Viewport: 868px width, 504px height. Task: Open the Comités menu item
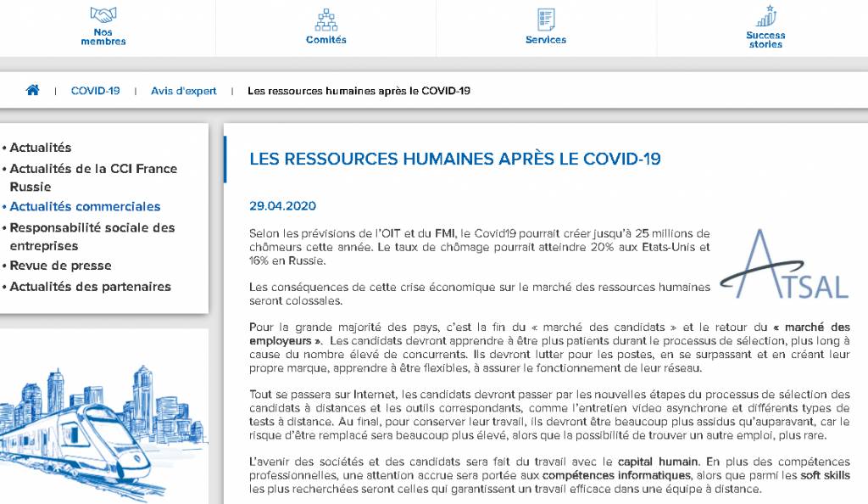pos(326,40)
